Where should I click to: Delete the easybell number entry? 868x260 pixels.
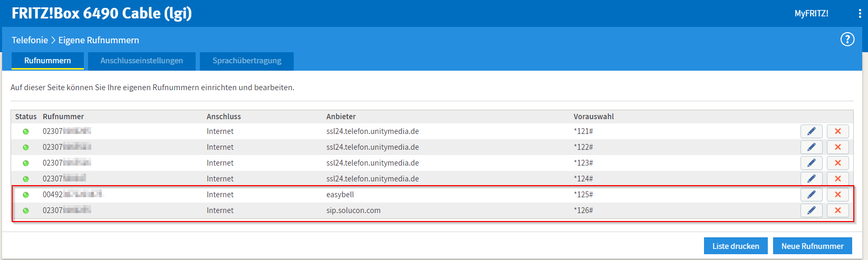(837, 195)
